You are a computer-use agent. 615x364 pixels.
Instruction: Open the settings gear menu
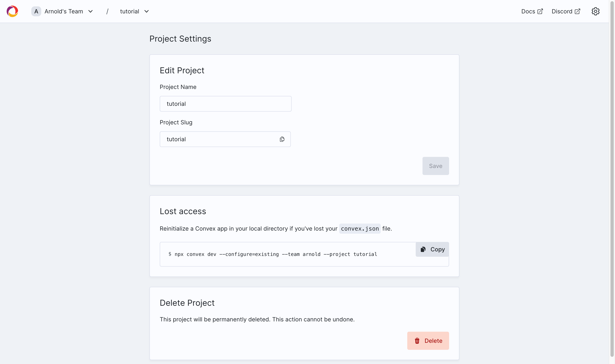coord(596,11)
